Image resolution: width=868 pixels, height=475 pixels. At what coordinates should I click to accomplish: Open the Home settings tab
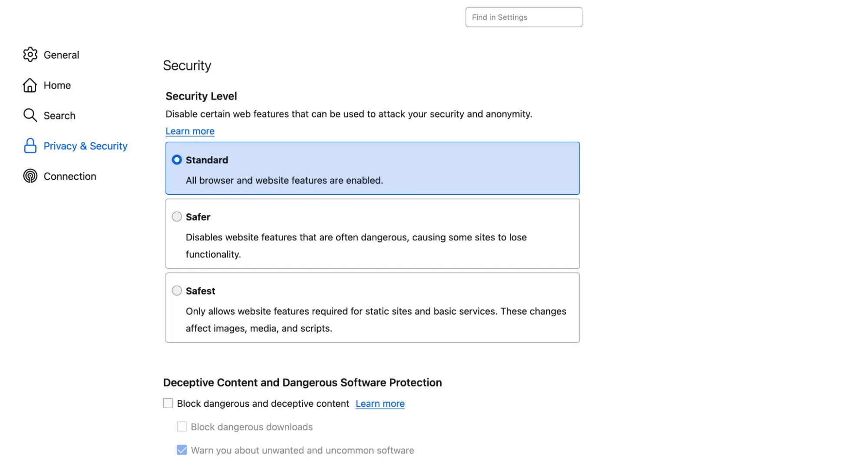(x=57, y=86)
